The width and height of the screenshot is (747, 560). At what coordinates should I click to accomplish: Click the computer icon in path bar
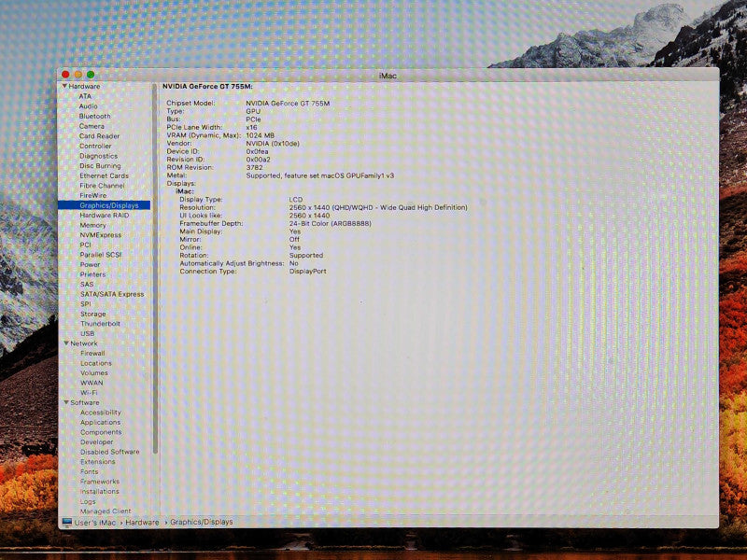click(67, 523)
